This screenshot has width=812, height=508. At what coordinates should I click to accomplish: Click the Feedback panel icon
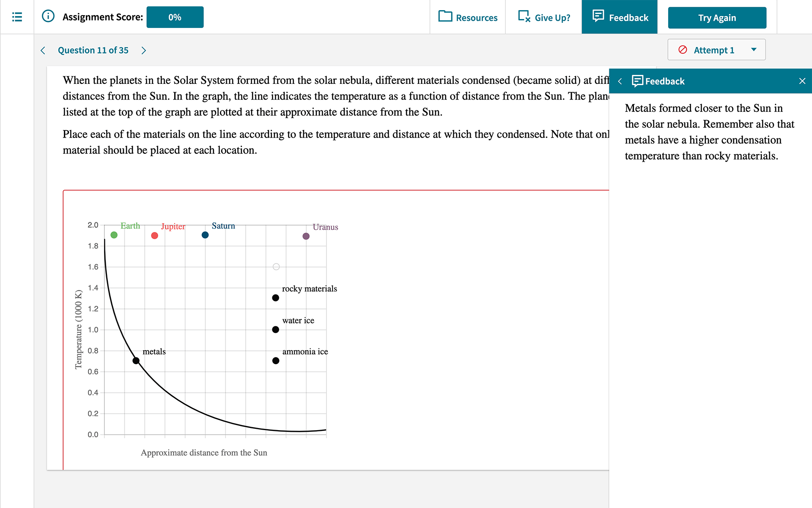637,81
